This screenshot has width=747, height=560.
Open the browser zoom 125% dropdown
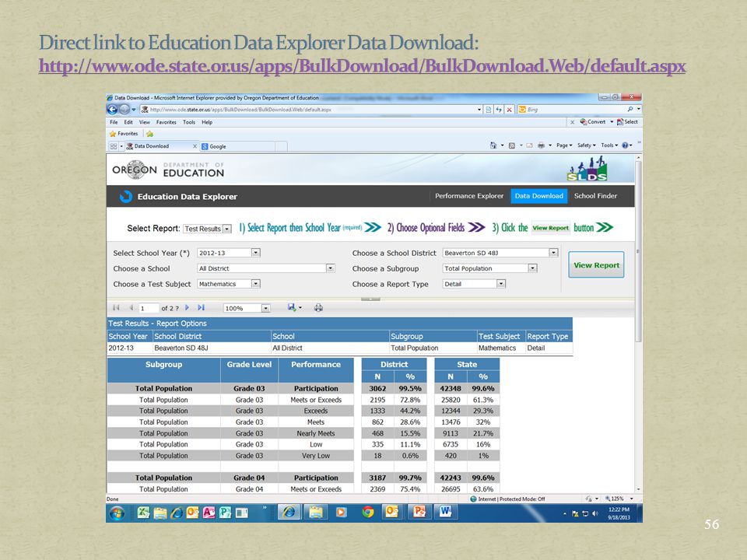tap(632, 499)
